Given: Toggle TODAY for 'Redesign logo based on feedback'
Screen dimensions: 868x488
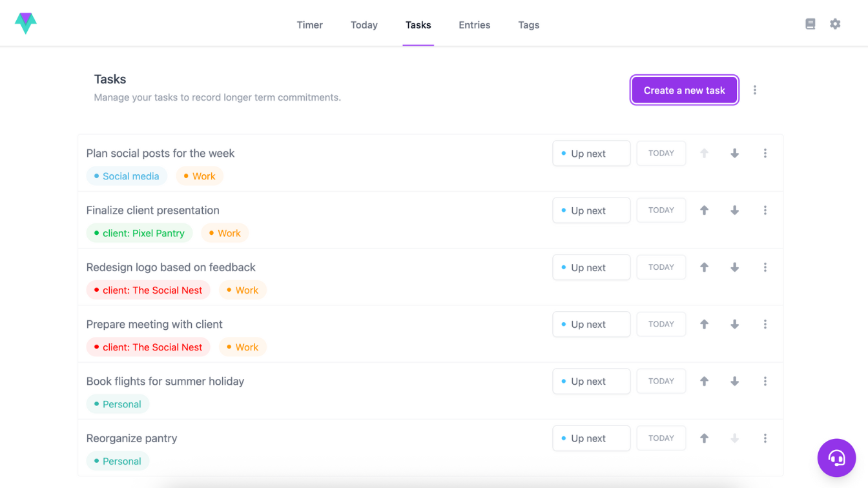Looking at the screenshot, I should click(661, 267).
